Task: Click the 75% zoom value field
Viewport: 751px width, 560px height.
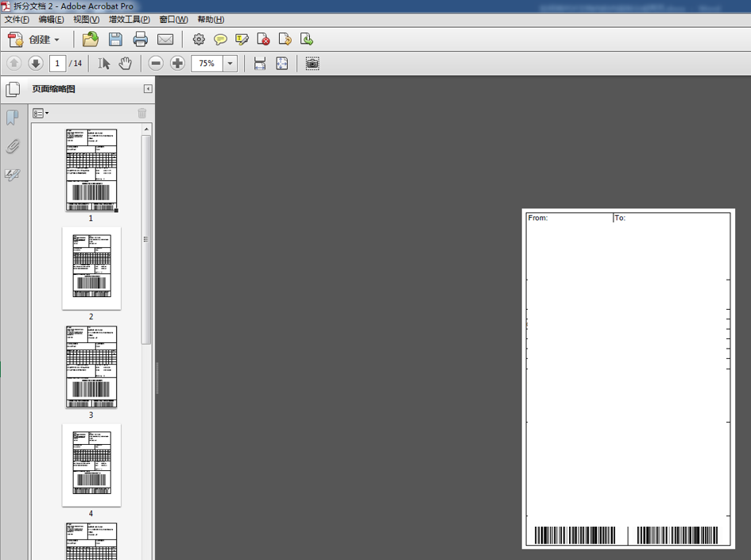Action: click(x=207, y=64)
